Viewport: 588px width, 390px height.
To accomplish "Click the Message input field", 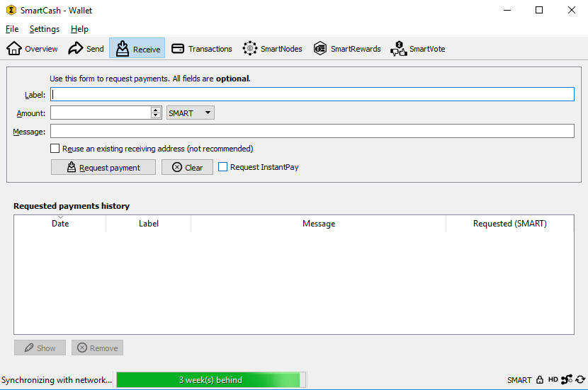I will point(312,131).
